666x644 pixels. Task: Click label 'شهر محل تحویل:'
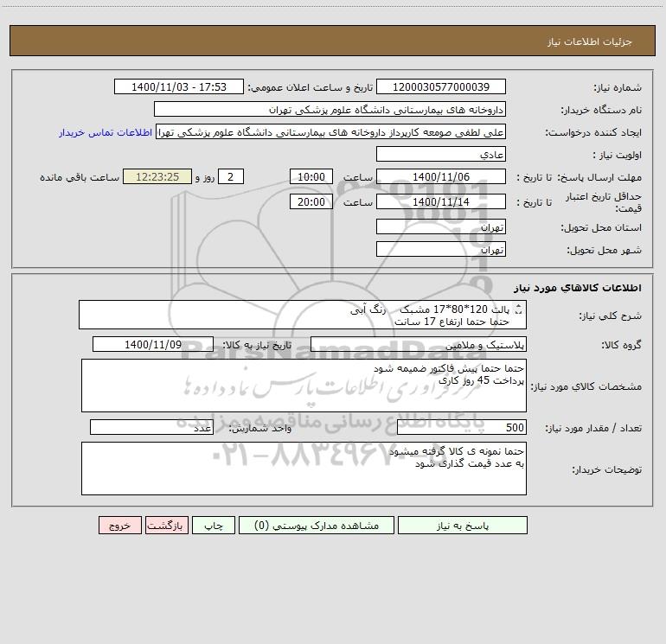[605, 250]
